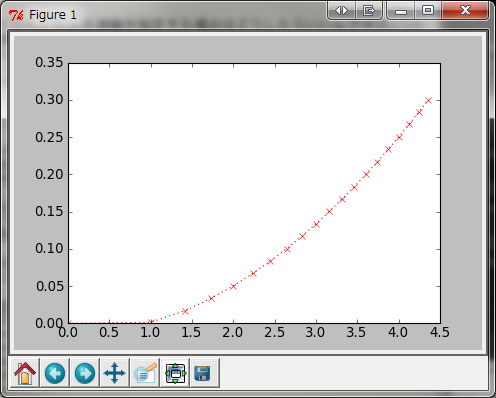
Task: Click the x-axis label 2.5
Action: [274, 332]
